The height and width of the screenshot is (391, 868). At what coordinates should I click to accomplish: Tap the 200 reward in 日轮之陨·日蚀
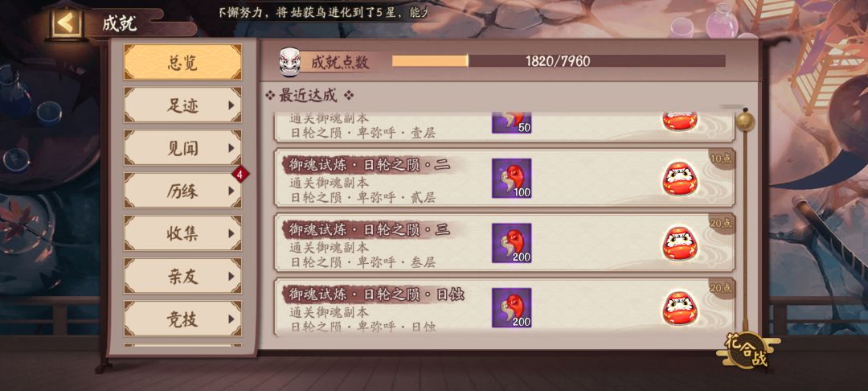(x=511, y=308)
